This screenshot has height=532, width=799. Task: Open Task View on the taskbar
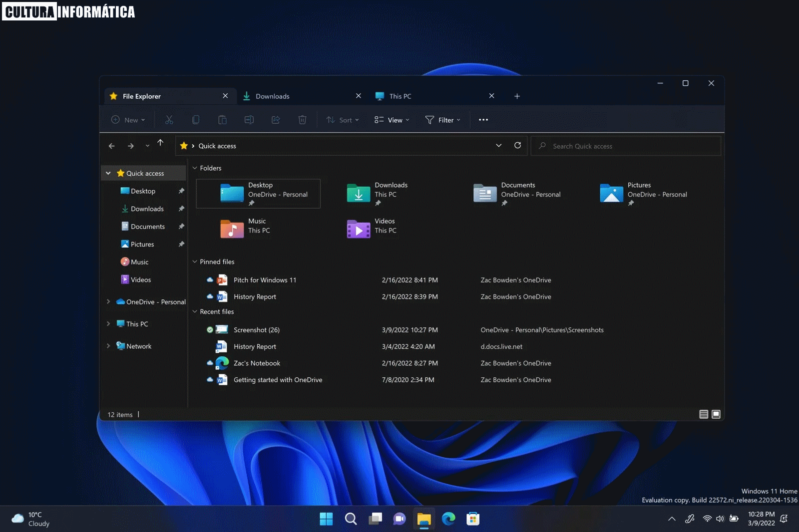tap(376, 519)
